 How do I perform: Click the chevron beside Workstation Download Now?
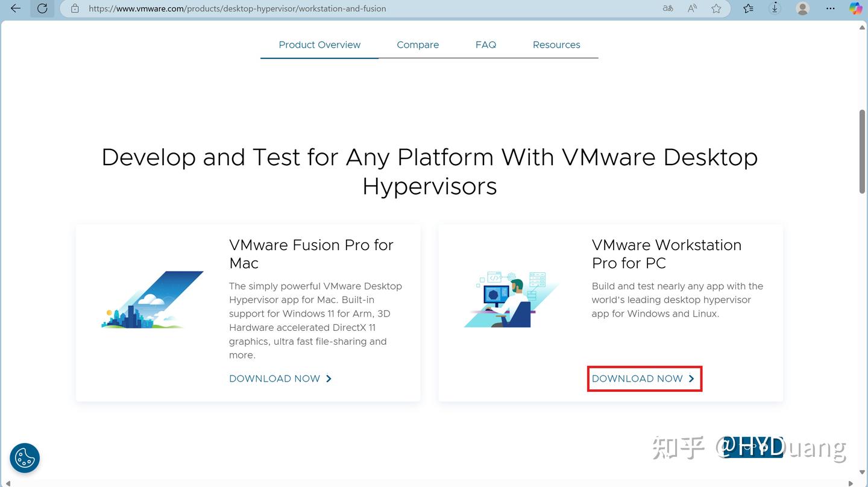[691, 379]
